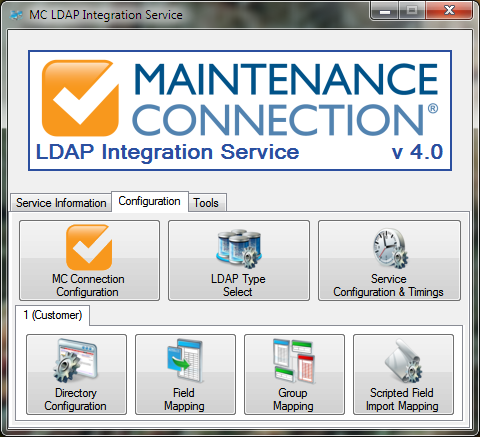
Task: Click the Maintenance Connection logo banner
Action: (x=240, y=110)
